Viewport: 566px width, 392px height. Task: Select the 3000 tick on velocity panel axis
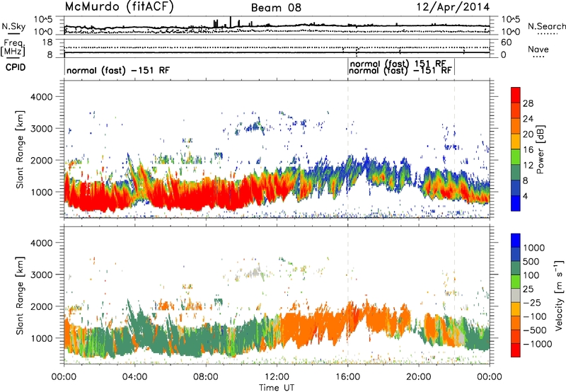tap(41, 275)
